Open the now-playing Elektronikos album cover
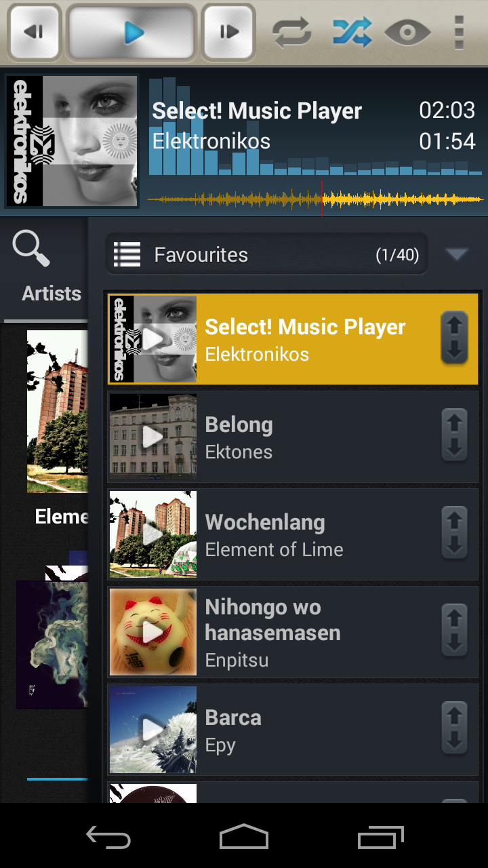Image resolution: width=488 pixels, height=868 pixels. (x=72, y=141)
